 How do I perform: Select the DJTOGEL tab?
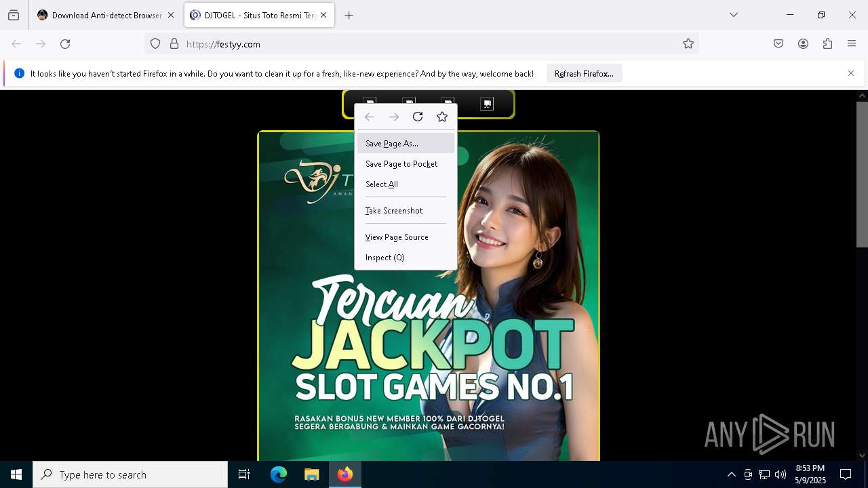[259, 15]
